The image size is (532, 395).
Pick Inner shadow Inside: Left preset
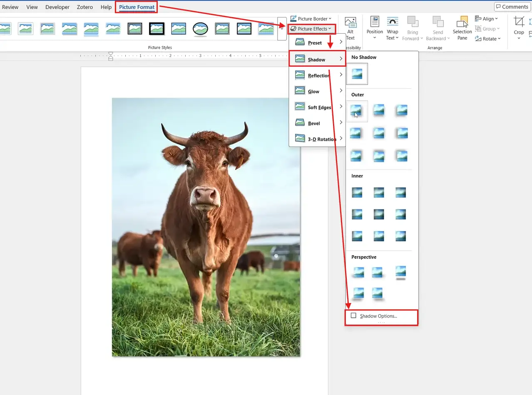pos(357,214)
